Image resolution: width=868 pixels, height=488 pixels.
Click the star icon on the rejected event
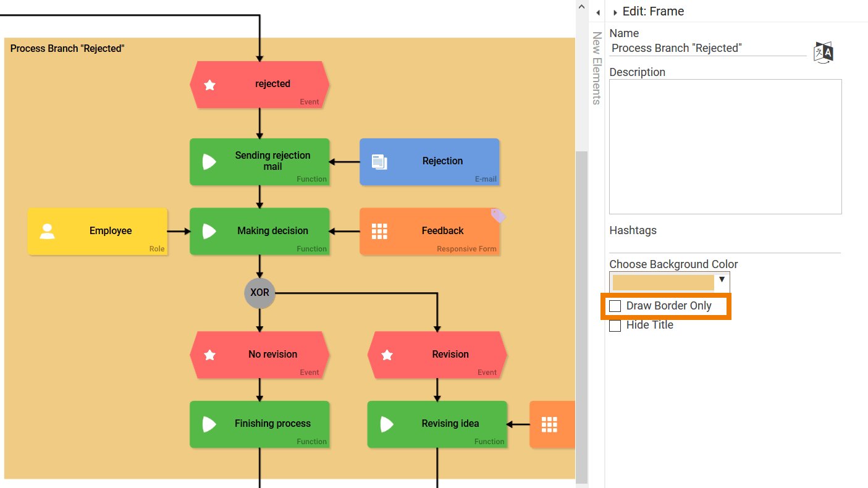point(210,85)
